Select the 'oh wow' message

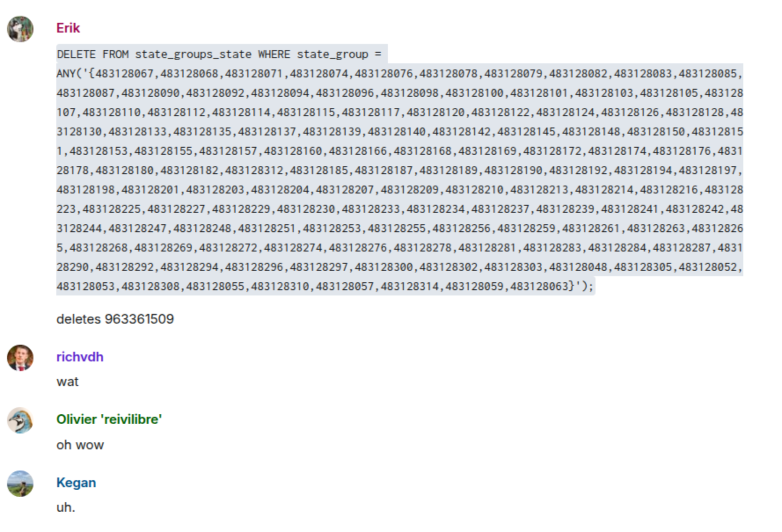pos(80,445)
